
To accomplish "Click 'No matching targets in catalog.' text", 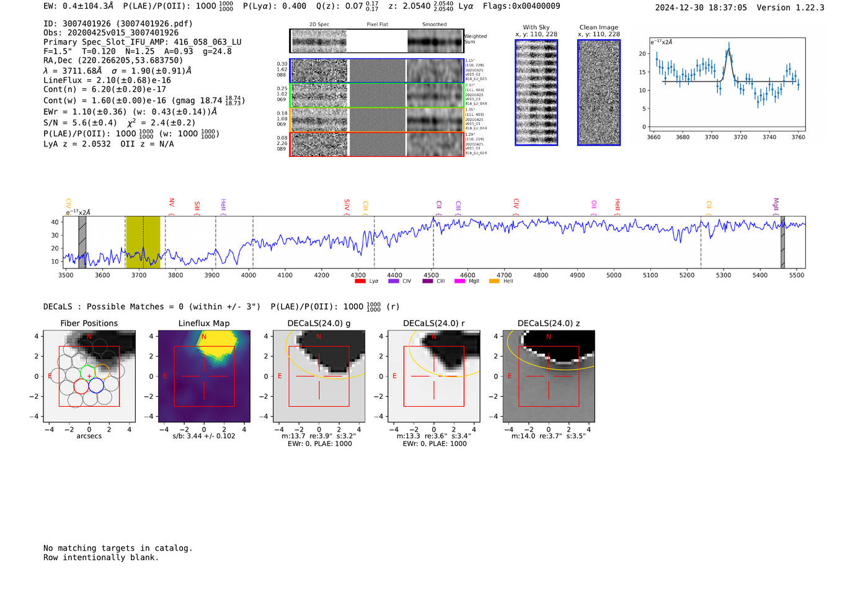I will (x=118, y=548).
